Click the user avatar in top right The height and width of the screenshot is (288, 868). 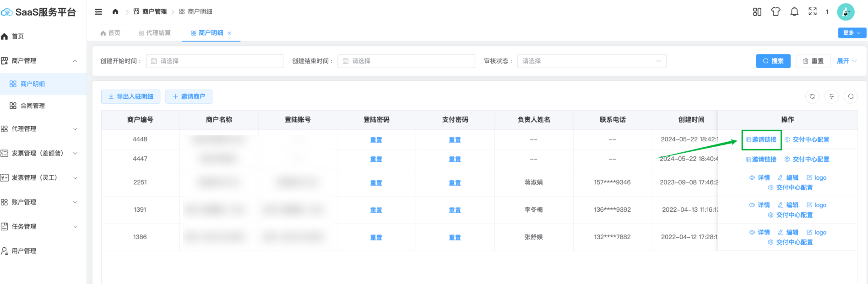pos(846,12)
